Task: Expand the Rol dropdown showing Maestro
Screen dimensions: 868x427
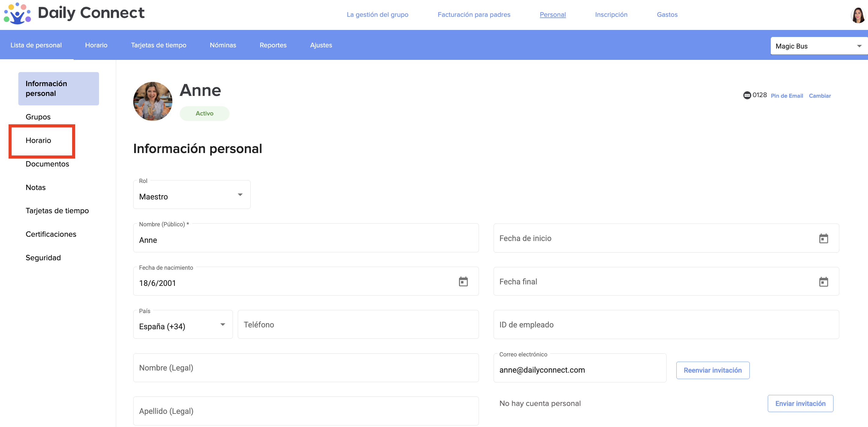Action: (192, 195)
